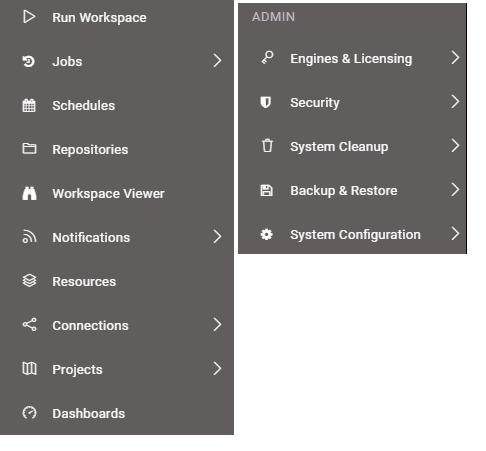Click the Engines & Licensing key icon
The width and height of the screenshot is (486, 451).
point(267,58)
